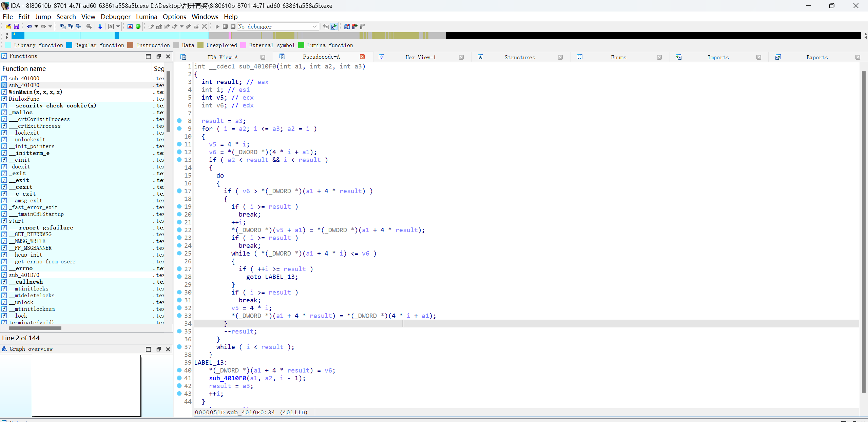Image resolution: width=868 pixels, height=422 pixels.
Task: Click the Start process play button
Action: (x=217, y=26)
